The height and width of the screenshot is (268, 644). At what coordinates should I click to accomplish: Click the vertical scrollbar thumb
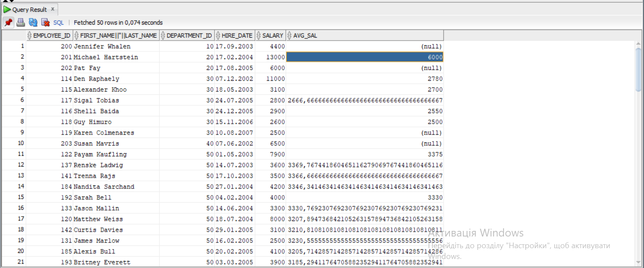(x=639, y=69)
